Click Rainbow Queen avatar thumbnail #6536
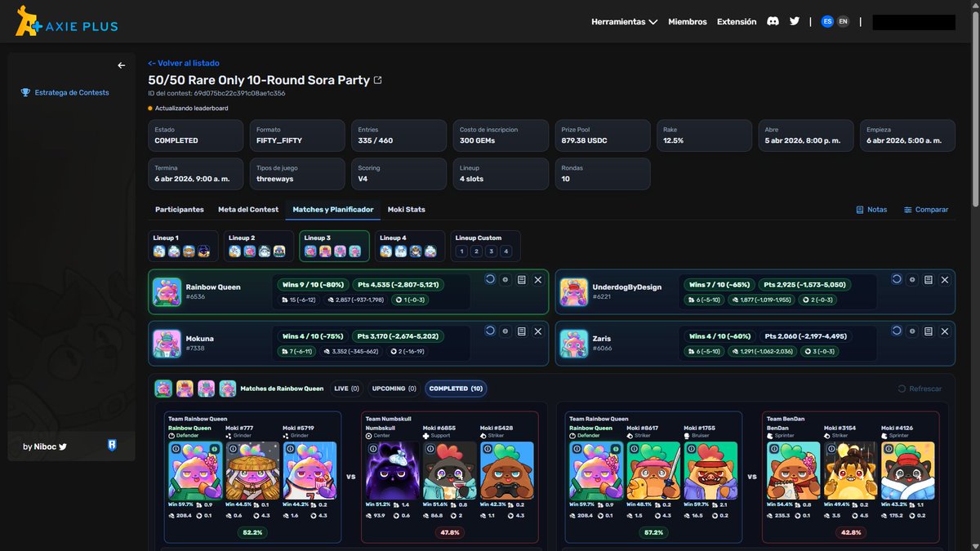The image size is (980, 551). [167, 292]
